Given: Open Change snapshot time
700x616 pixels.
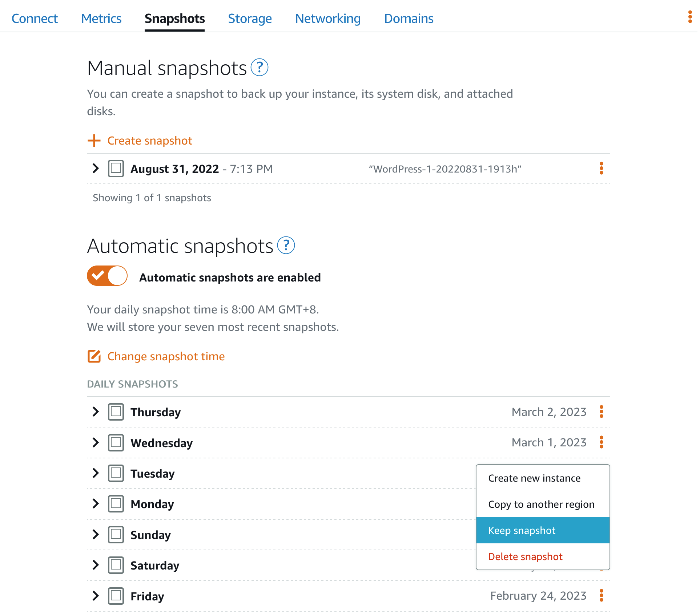Looking at the screenshot, I should (165, 356).
